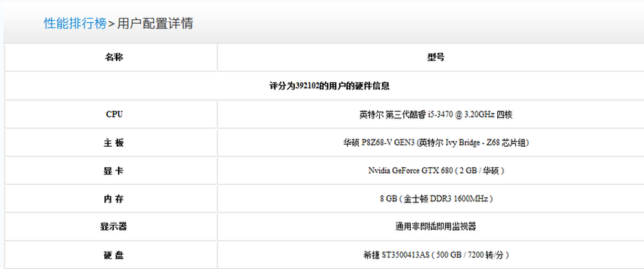Click the 用户配置详情 breadcrumb text

pyautogui.click(x=155, y=23)
